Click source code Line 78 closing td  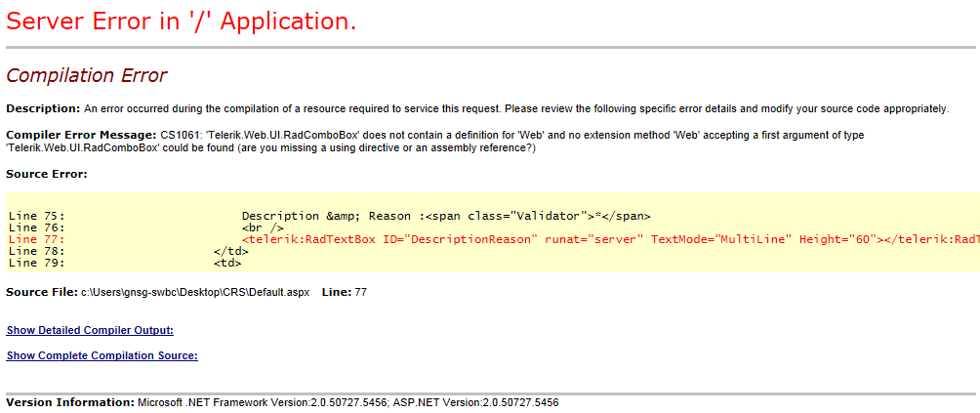[129, 252]
